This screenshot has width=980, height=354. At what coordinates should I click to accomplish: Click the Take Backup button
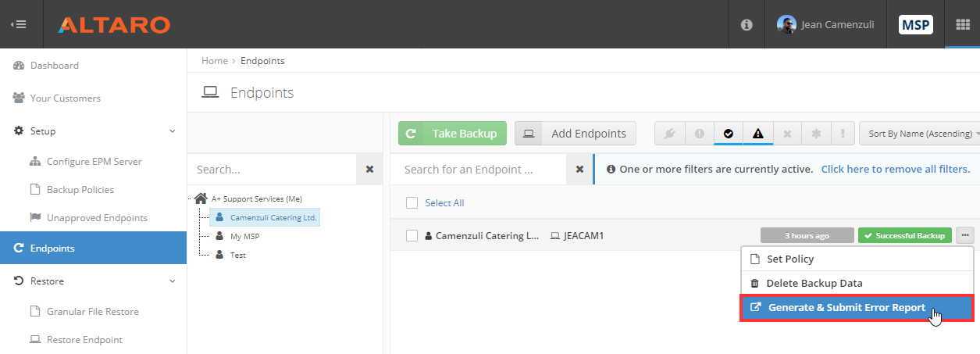click(452, 134)
